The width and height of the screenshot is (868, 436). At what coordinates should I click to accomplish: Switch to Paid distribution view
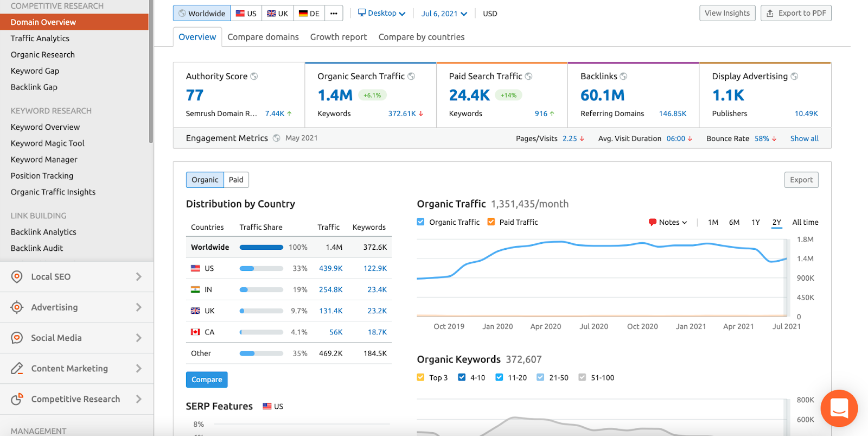(236, 180)
